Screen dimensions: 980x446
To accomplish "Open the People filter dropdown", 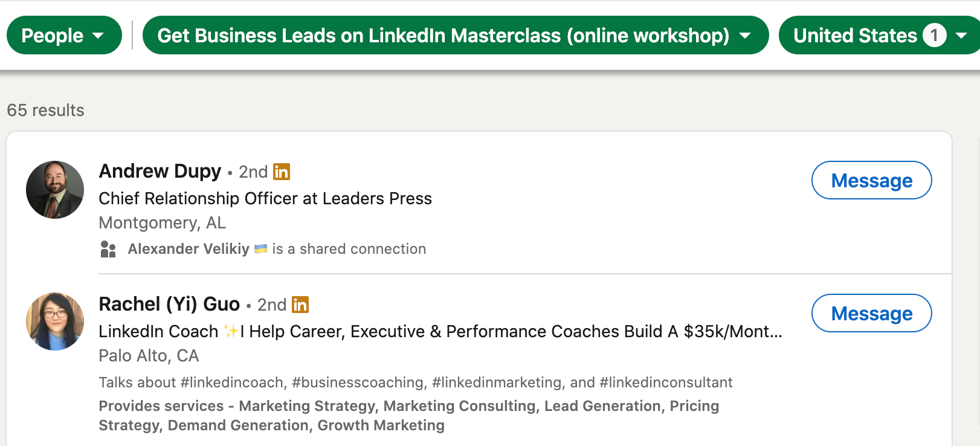I will [x=63, y=36].
